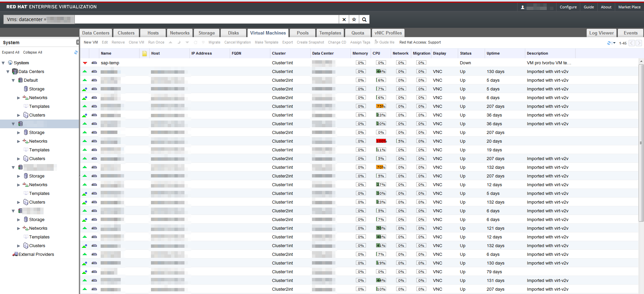The width and height of the screenshot is (644, 294).
Task: Go to the vNIC Profiles tab
Action: (x=388, y=33)
